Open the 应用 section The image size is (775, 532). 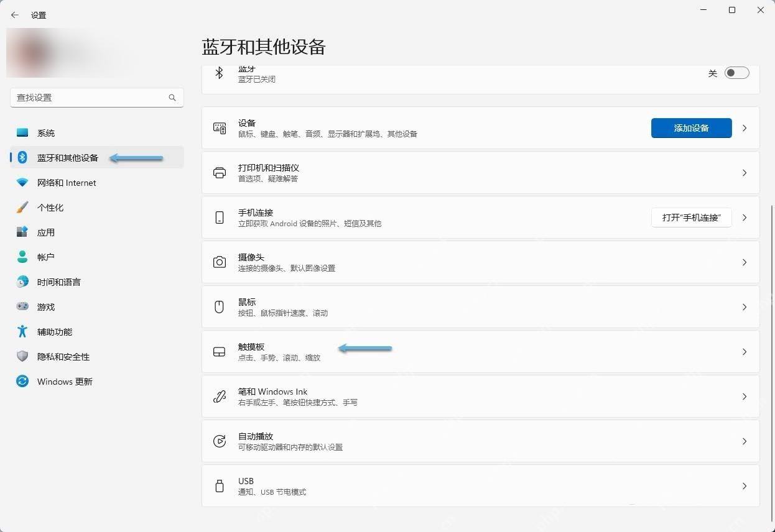click(x=97, y=232)
